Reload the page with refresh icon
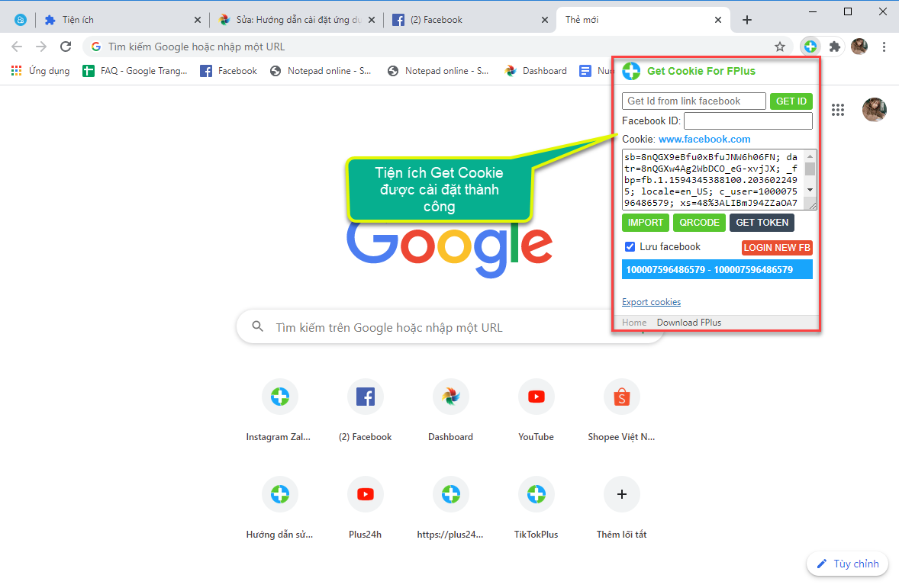The width and height of the screenshot is (899, 588). 66,47
